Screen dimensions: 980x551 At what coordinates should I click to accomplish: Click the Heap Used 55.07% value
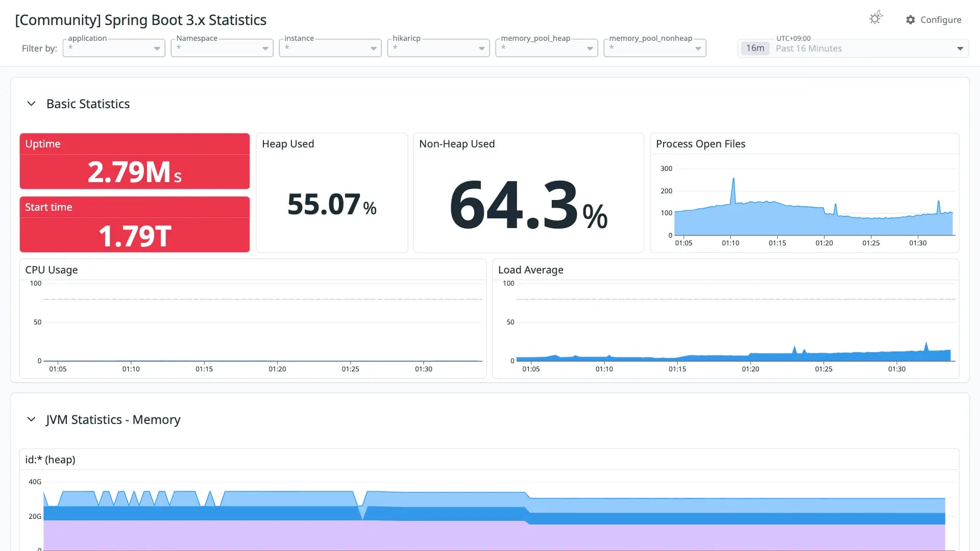[x=332, y=204]
